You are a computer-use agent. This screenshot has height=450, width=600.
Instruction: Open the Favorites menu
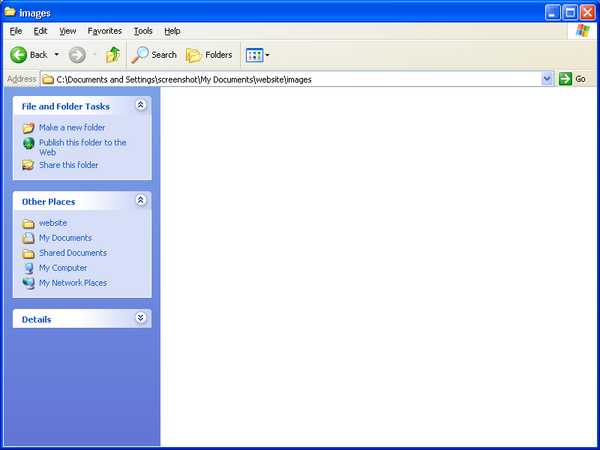point(104,31)
